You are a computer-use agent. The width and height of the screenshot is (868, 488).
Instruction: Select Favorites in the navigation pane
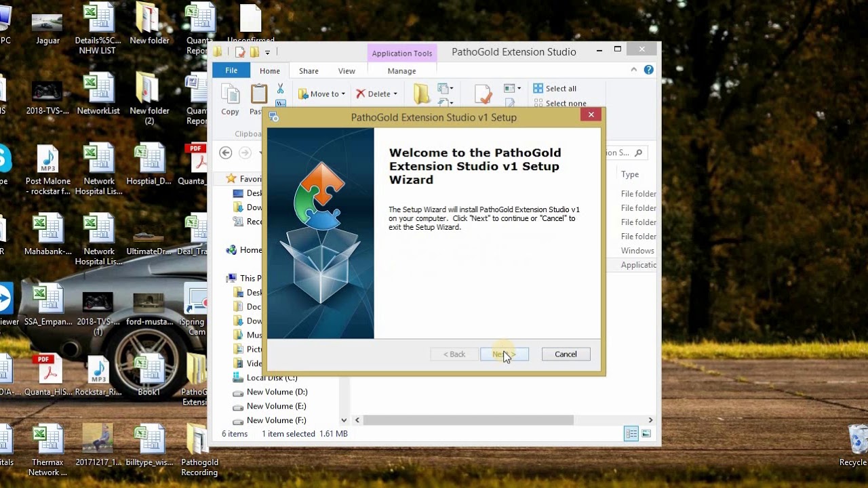(x=244, y=179)
